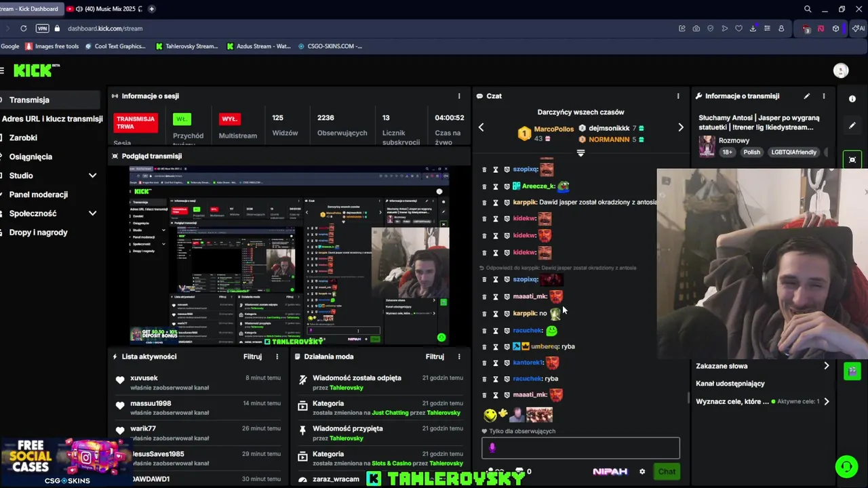Image resolution: width=868 pixels, height=488 pixels.
Task: Open the green support headset chat bubble
Action: 846,466
